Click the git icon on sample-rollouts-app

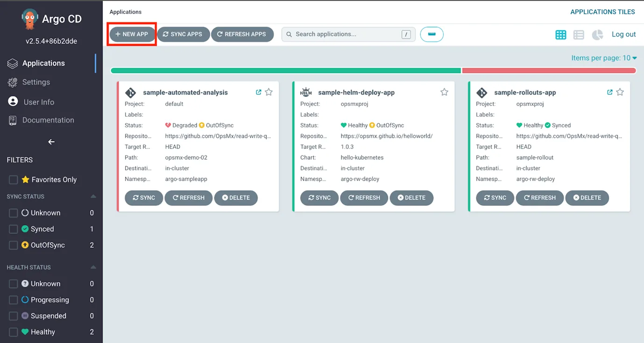(x=481, y=92)
